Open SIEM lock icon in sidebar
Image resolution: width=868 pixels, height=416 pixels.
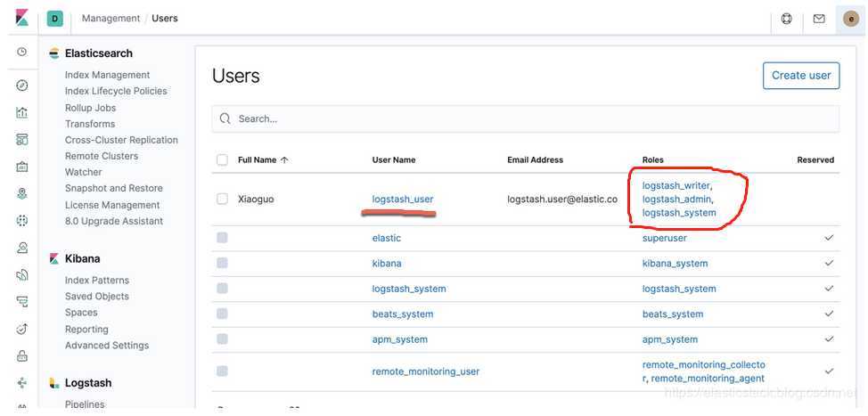click(x=21, y=356)
